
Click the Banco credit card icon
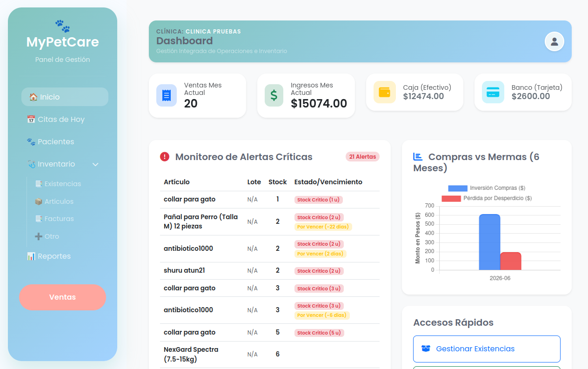(493, 92)
